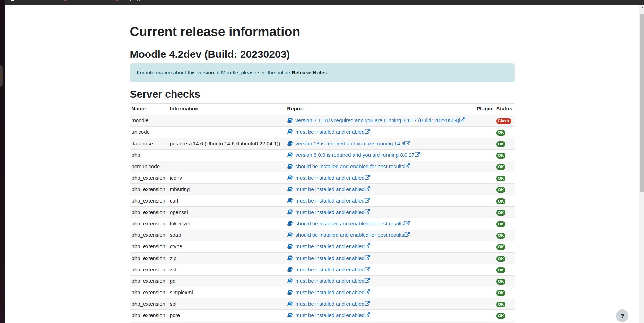Viewport: 644px width, 323px height.
Task: Click the pcreunicode name cell
Action: (146, 167)
